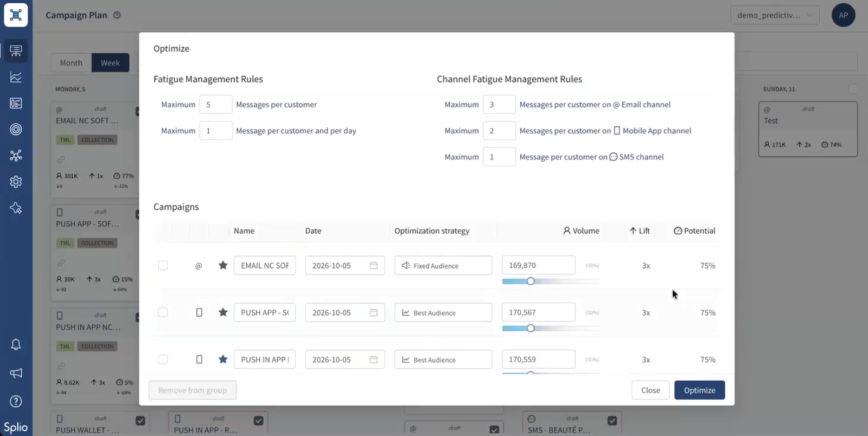Open the analytics chart icon in sidebar
The image size is (868, 436).
[x=16, y=77]
